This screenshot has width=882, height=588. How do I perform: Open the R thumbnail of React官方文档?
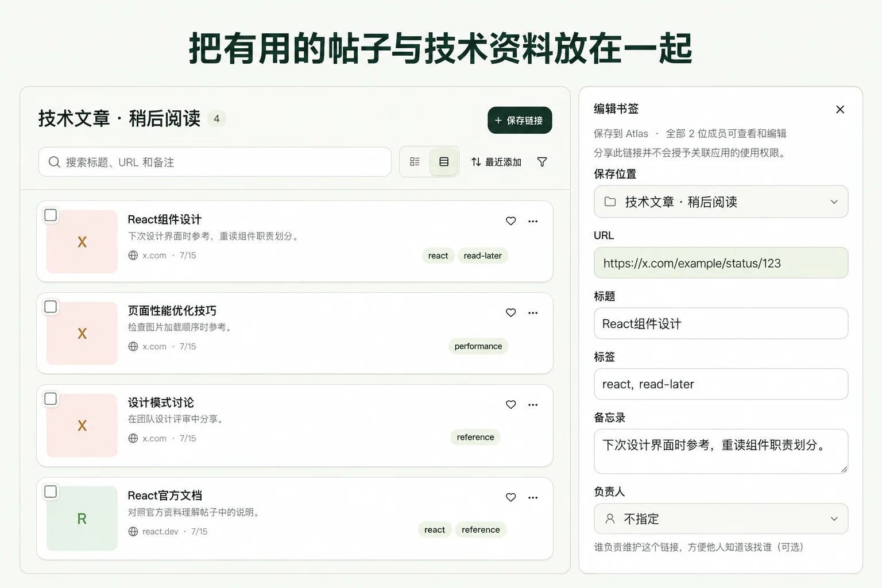(x=82, y=519)
